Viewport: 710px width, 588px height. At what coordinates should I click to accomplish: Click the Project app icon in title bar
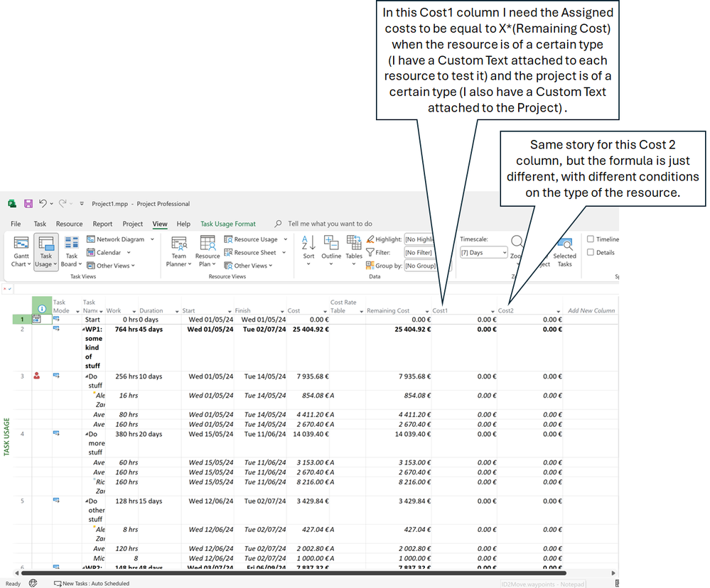[12, 204]
